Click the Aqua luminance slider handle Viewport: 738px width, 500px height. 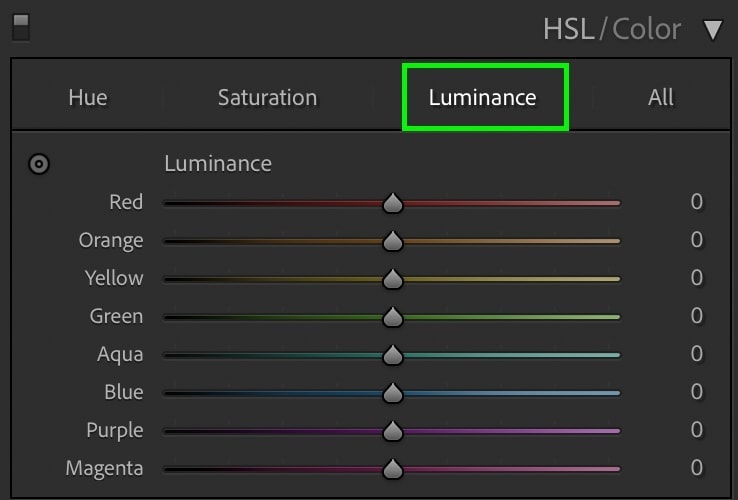[x=393, y=355]
